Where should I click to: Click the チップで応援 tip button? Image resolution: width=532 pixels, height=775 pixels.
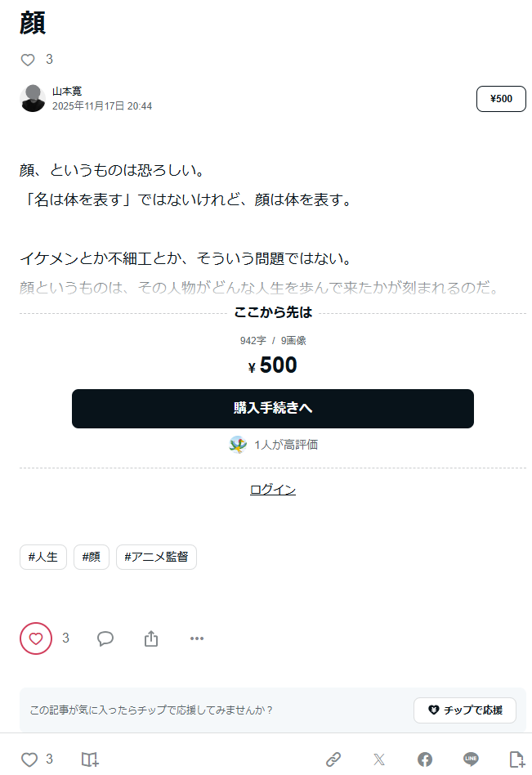pos(465,710)
